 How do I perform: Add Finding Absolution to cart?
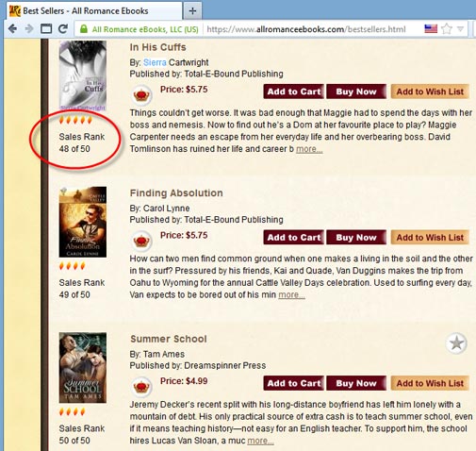point(293,238)
